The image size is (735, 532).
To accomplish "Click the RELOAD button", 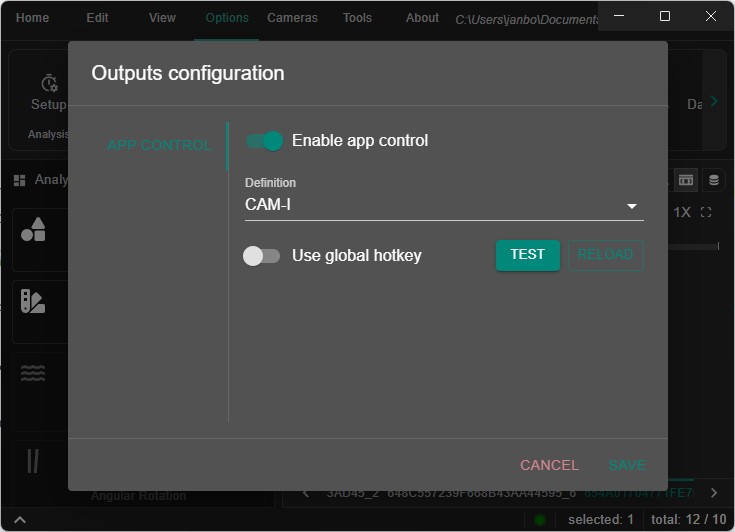I will (x=606, y=255).
